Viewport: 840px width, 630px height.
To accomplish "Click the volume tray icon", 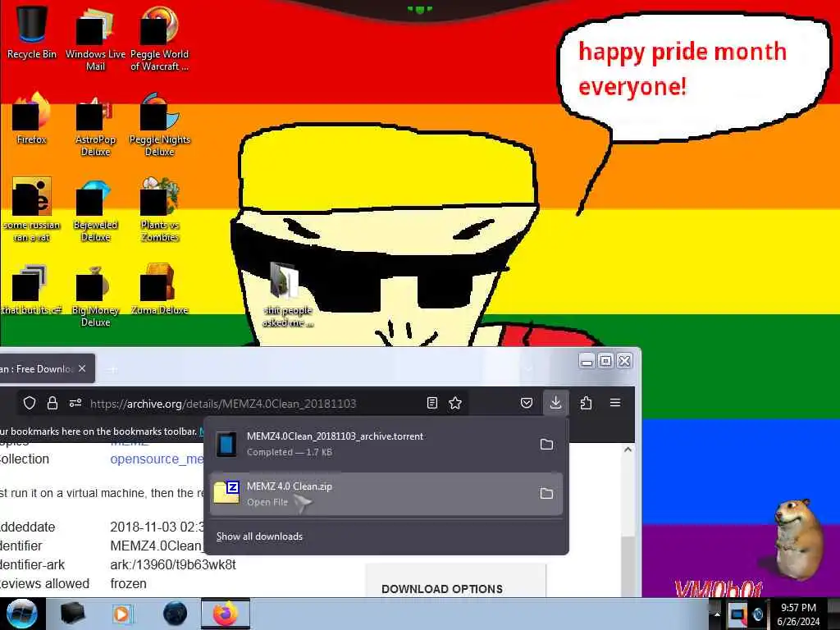I will pyautogui.click(x=757, y=614).
